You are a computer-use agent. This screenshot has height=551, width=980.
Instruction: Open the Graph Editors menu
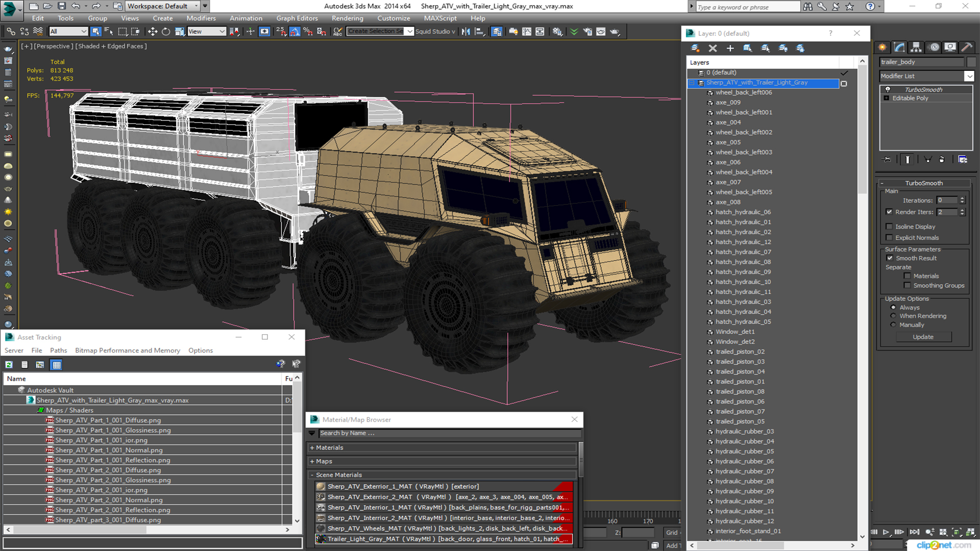(297, 18)
